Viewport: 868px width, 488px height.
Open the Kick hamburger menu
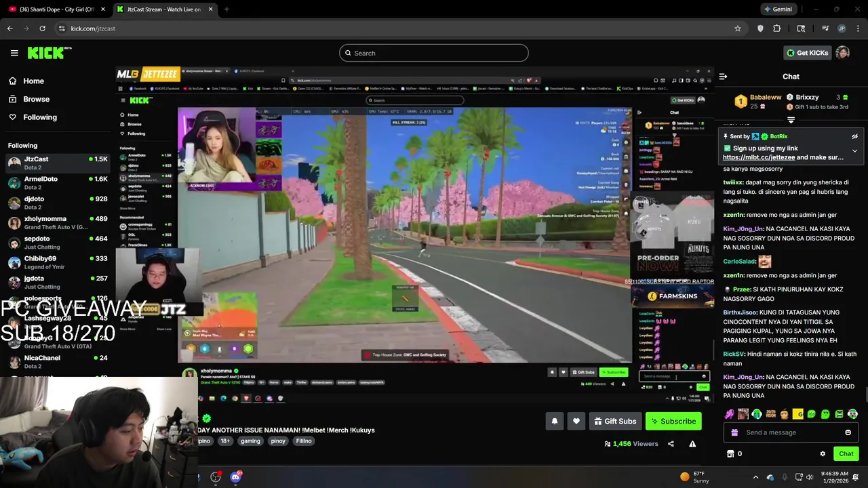[x=14, y=53]
